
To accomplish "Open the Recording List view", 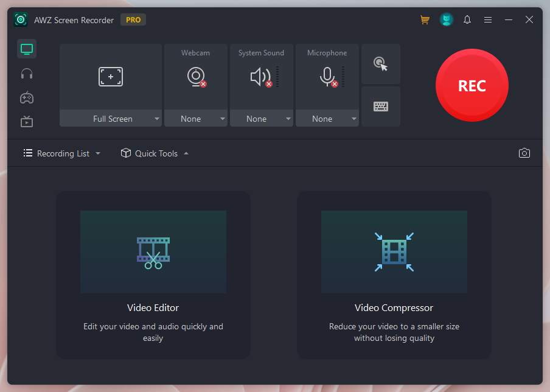I will (61, 153).
